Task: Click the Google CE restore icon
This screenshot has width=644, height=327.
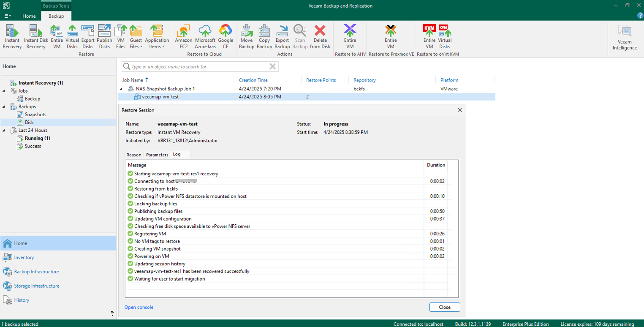Action: click(226, 37)
